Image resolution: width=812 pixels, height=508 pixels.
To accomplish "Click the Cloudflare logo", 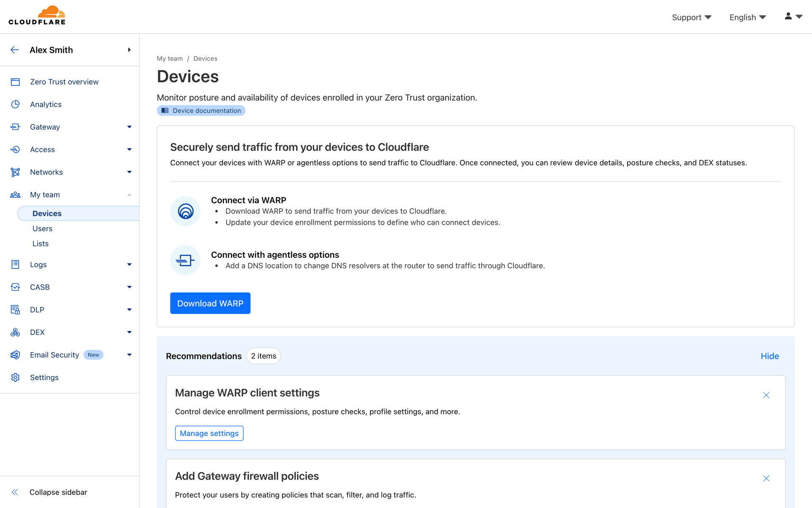I will tap(37, 16).
